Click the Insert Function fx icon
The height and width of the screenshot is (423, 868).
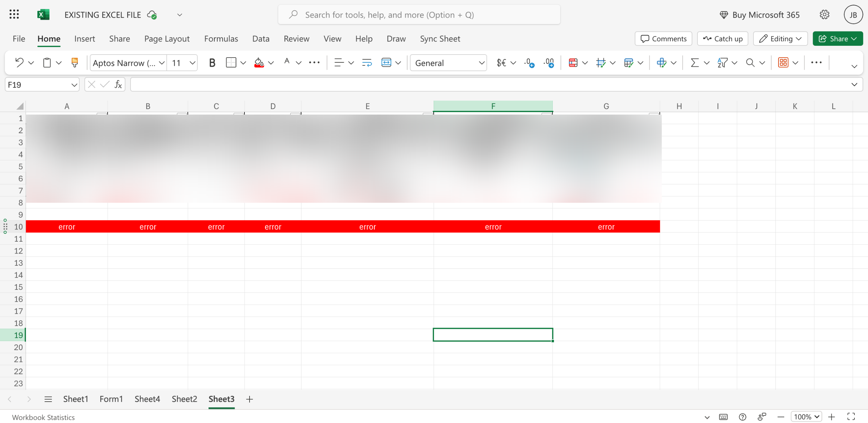(x=118, y=84)
